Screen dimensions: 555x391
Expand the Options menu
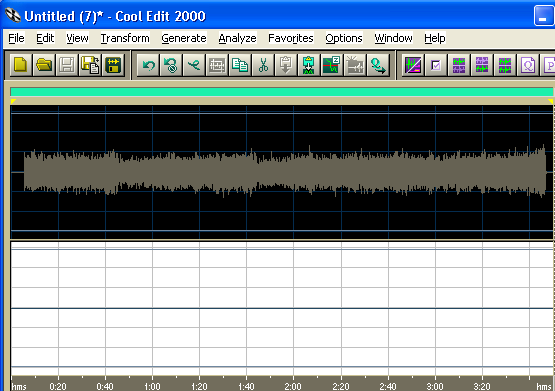[x=344, y=38]
